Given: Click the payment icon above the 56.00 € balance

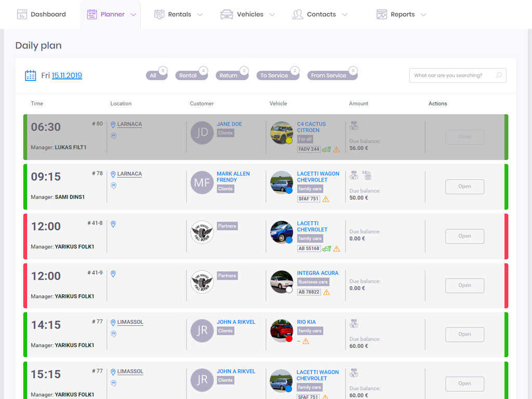Looking at the screenshot, I should [354, 126].
